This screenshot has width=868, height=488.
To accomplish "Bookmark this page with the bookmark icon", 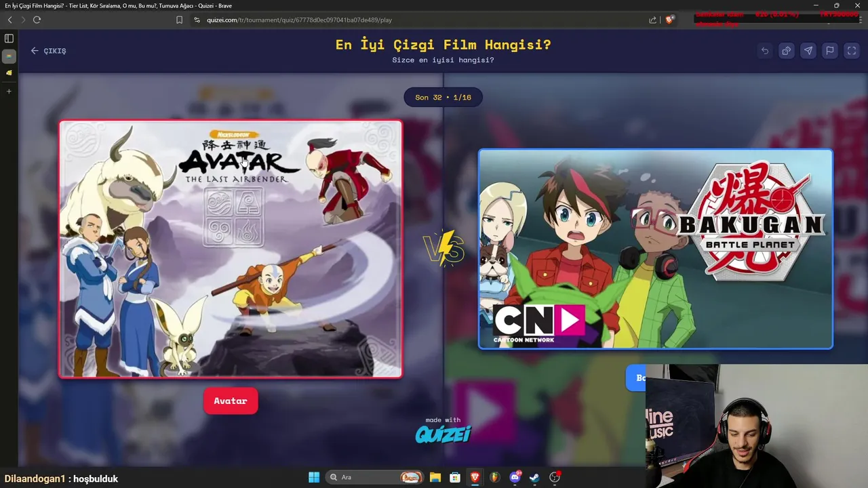I will tap(179, 20).
